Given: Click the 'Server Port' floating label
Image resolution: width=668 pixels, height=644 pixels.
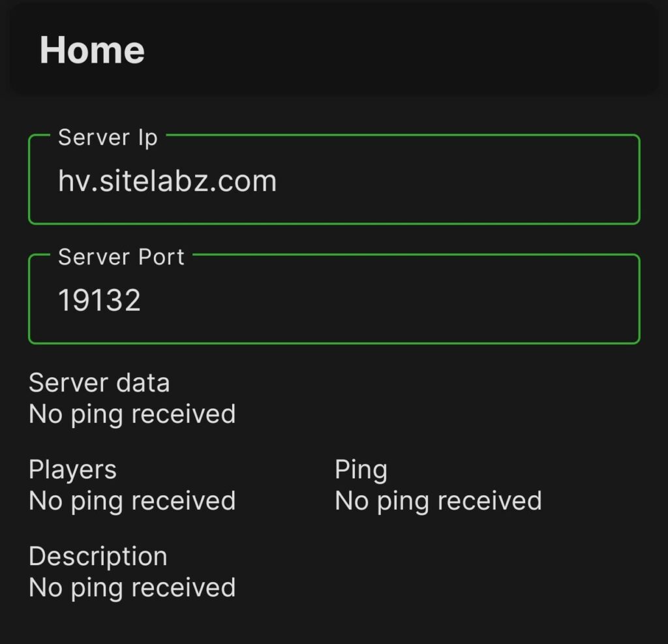Looking at the screenshot, I should [121, 257].
